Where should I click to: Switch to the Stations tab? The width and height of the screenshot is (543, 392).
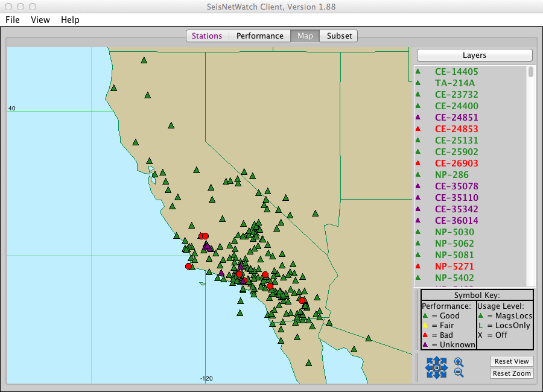pyautogui.click(x=207, y=36)
